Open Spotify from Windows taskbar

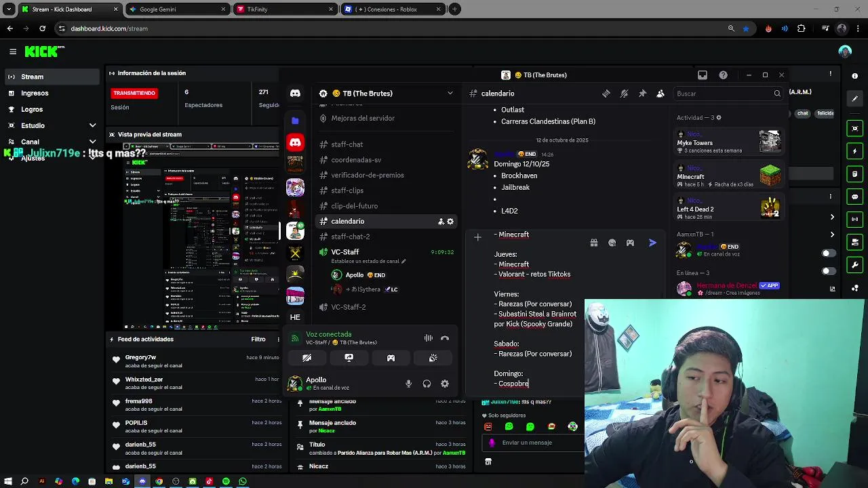pyautogui.click(x=226, y=481)
